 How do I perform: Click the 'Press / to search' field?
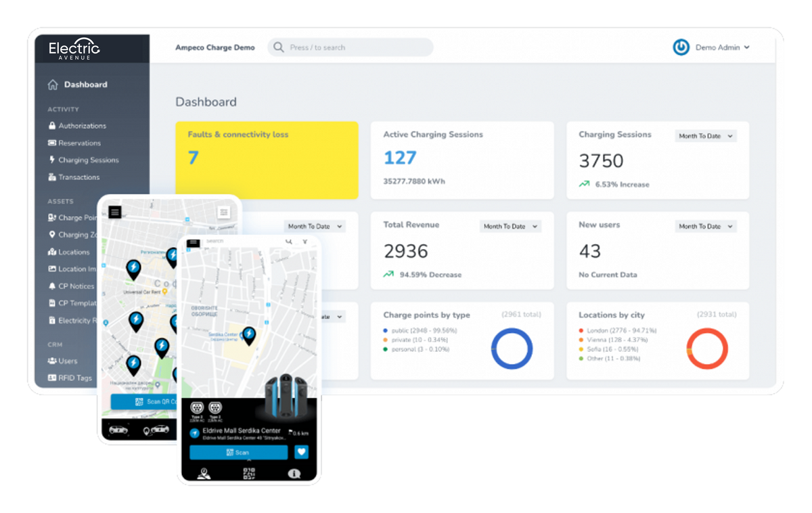tap(351, 47)
